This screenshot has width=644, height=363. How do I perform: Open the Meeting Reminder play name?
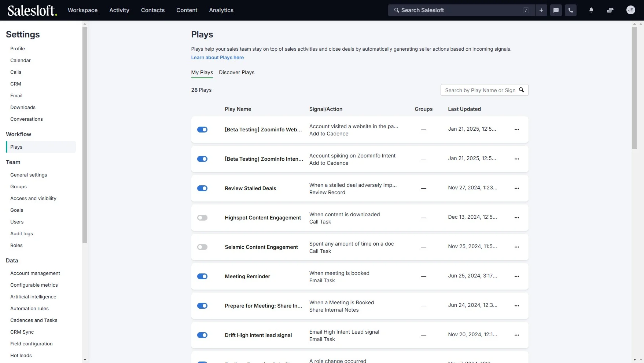[x=247, y=276]
